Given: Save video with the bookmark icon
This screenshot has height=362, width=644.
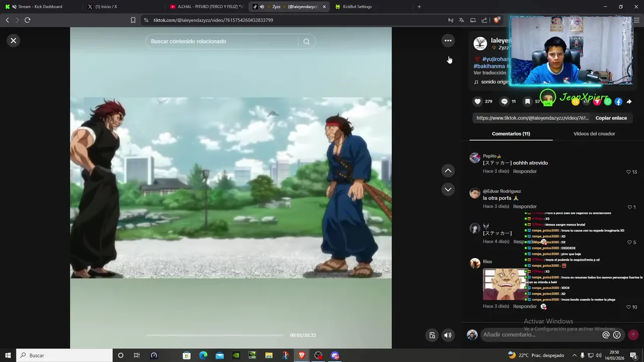Looking at the screenshot, I should click(527, 102).
